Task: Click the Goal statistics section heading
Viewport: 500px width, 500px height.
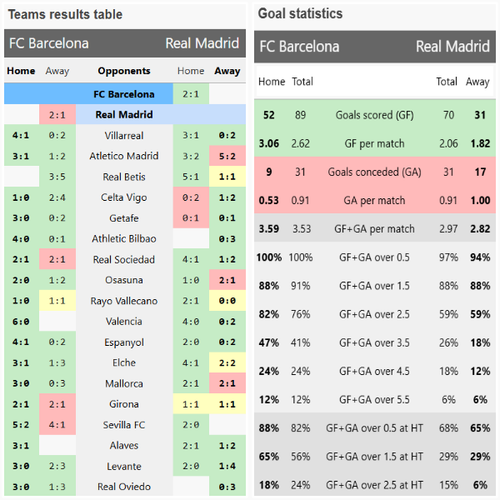Action: [x=300, y=14]
